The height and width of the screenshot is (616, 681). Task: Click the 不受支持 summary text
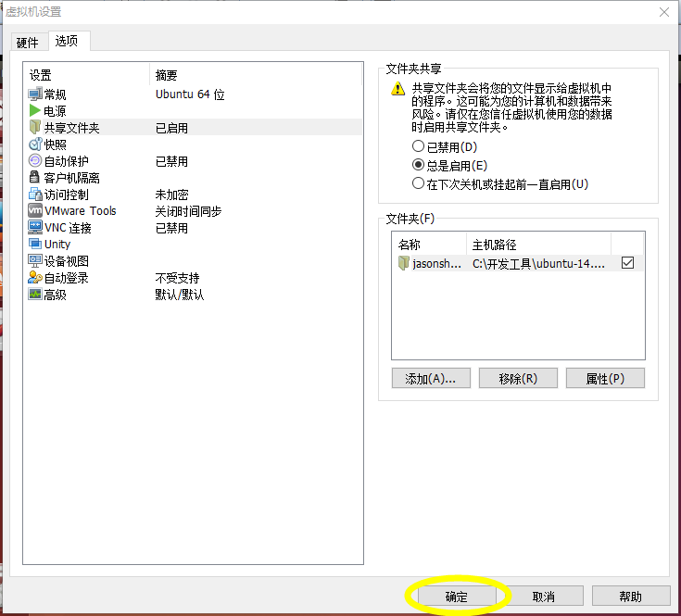[x=177, y=278]
